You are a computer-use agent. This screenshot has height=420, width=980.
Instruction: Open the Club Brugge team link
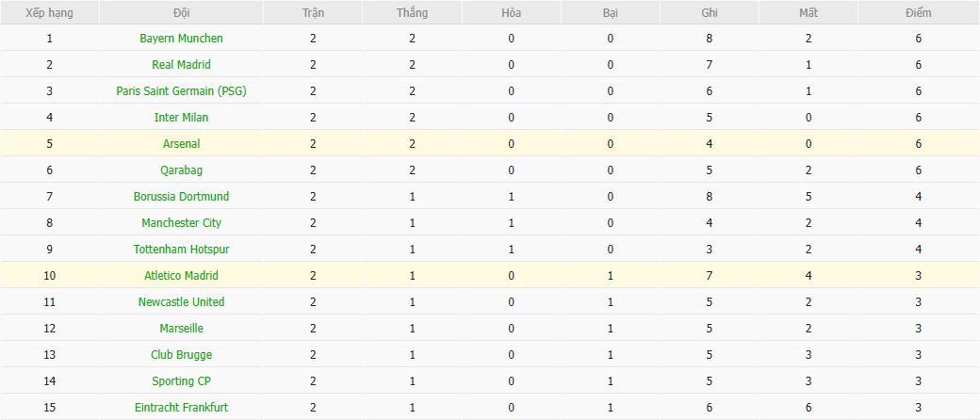[x=181, y=355]
